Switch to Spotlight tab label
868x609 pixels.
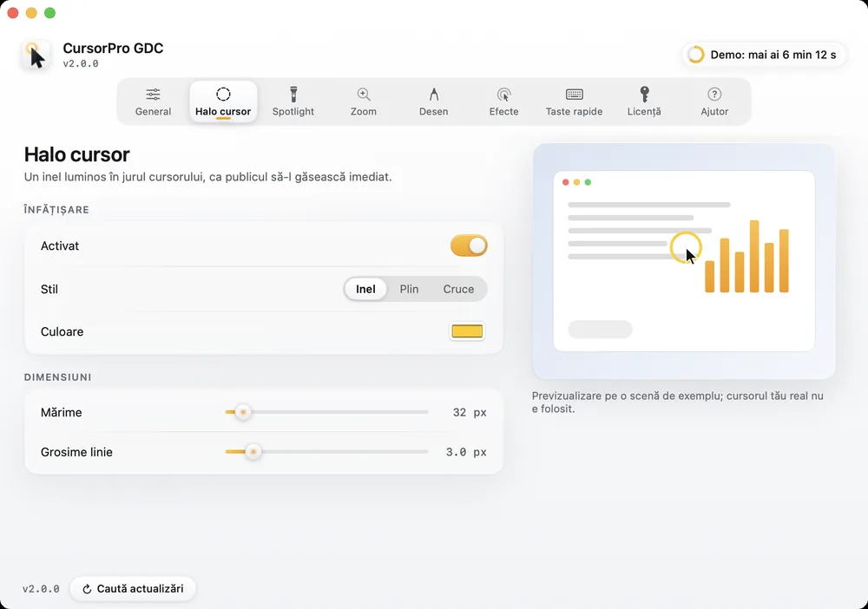click(293, 111)
